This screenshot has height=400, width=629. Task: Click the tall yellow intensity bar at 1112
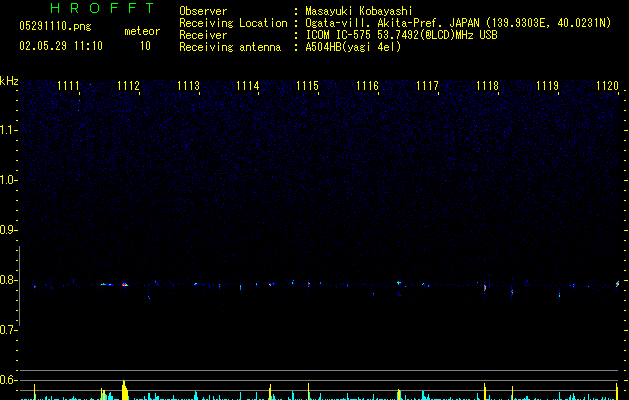(x=124, y=390)
